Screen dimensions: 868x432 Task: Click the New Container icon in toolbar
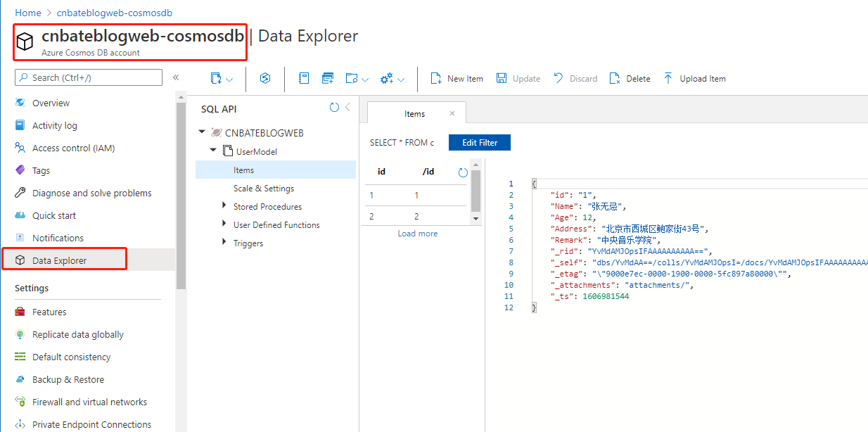click(216, 79)
